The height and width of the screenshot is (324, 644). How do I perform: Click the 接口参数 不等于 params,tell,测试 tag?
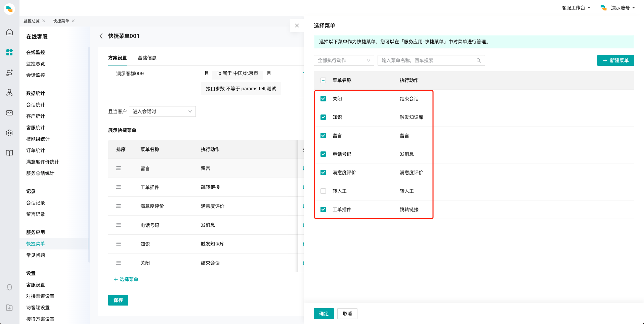pyautogui.click(x=241, y=89)
